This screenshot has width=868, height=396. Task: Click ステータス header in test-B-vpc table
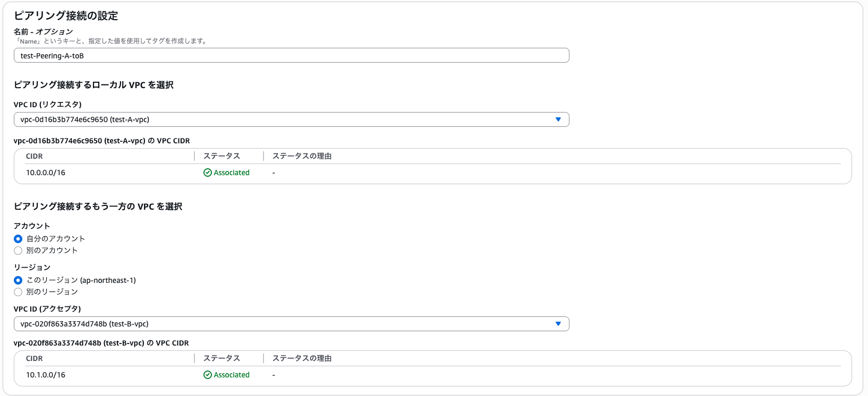[x=222, y=358]
